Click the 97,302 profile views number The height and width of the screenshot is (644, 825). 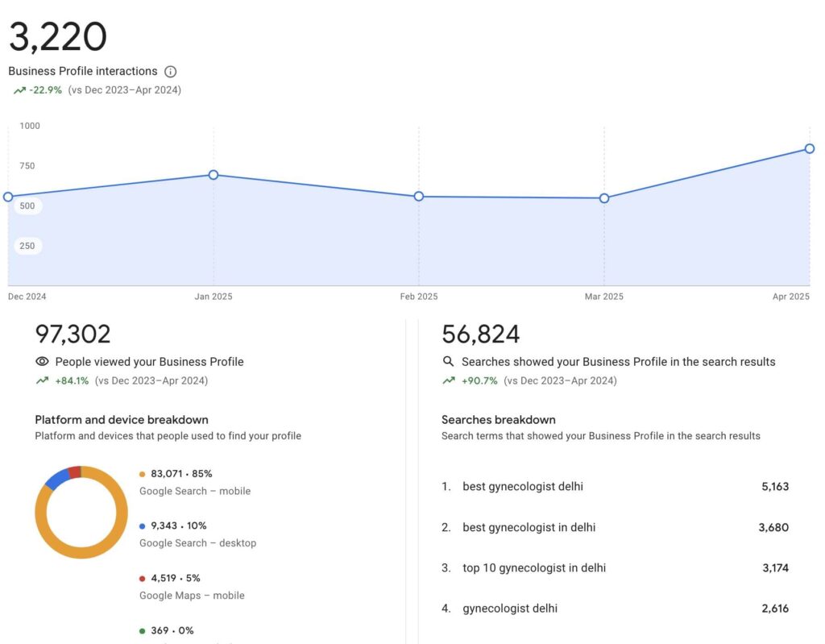tap(73, 334)
